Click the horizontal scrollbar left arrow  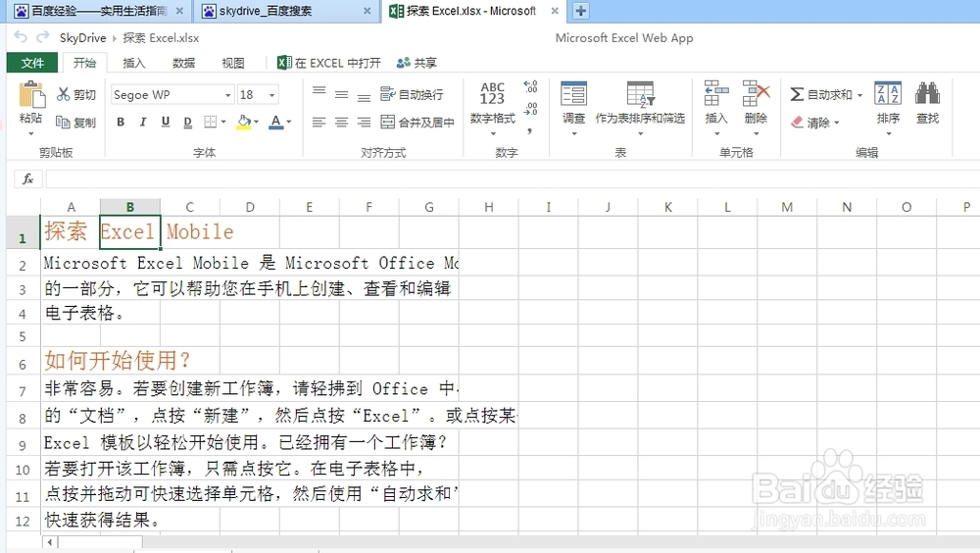click(x=49, y=542)
